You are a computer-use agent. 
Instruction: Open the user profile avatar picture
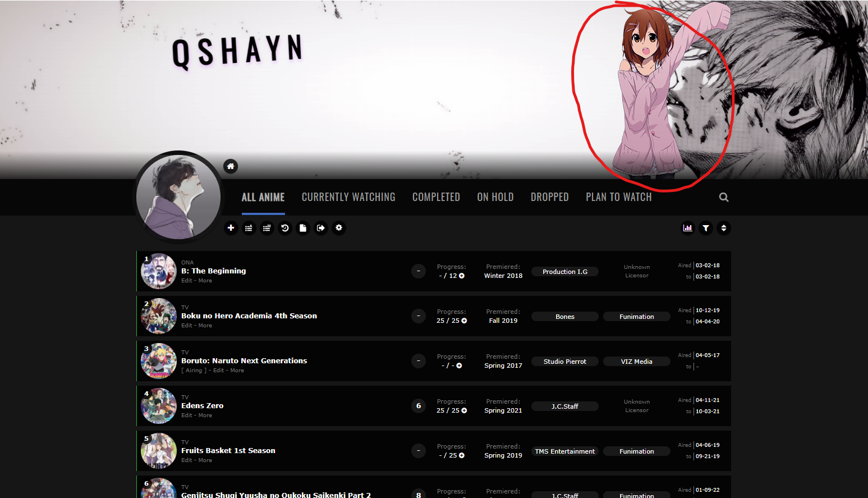178,197
